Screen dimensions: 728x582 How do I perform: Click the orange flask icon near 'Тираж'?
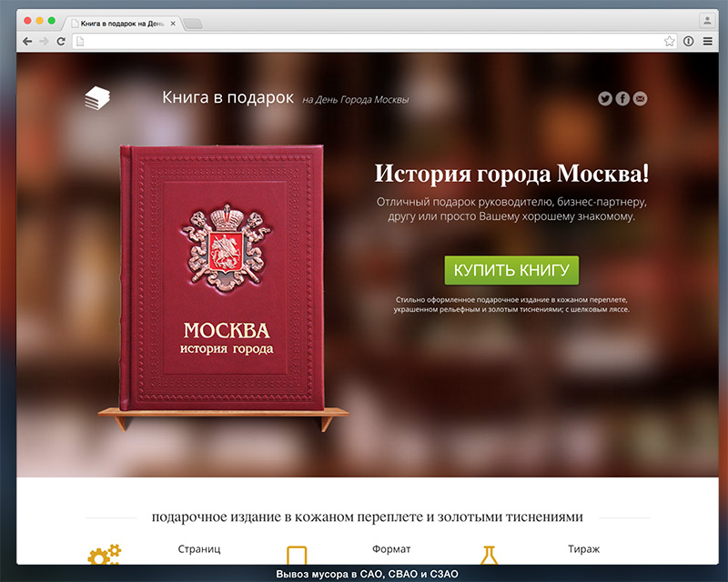pos(490,554)
